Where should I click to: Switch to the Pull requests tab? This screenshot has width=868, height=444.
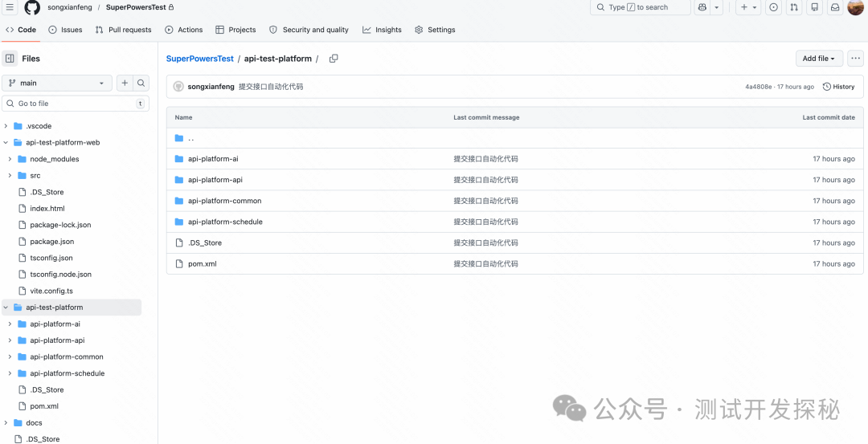123,30
